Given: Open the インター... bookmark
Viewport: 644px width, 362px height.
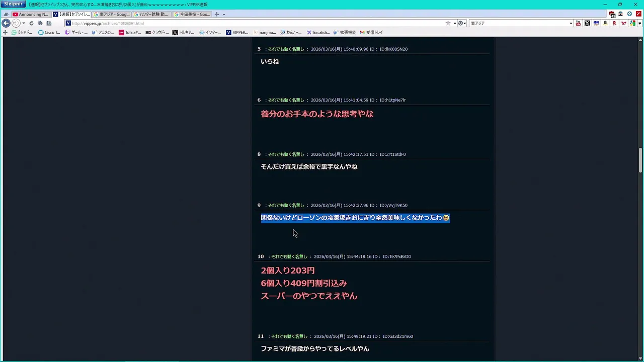Looking at the screenshot, I should tap(210, 32).
